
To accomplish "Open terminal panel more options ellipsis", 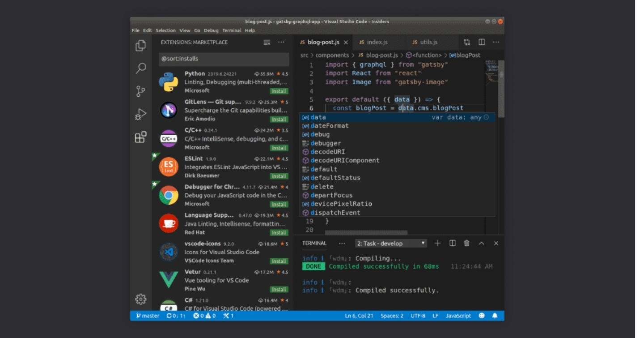I will click(x=342, y=244).
